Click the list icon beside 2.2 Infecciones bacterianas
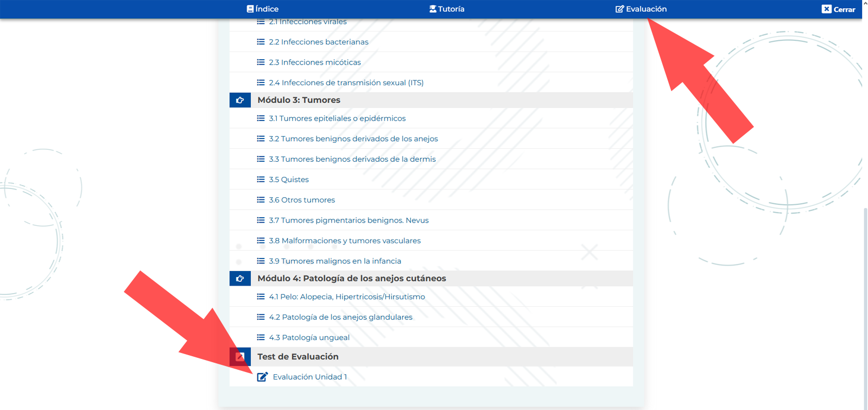Image resolution: width=868 pixels, height=410 pixels. [x=261, y=42]
